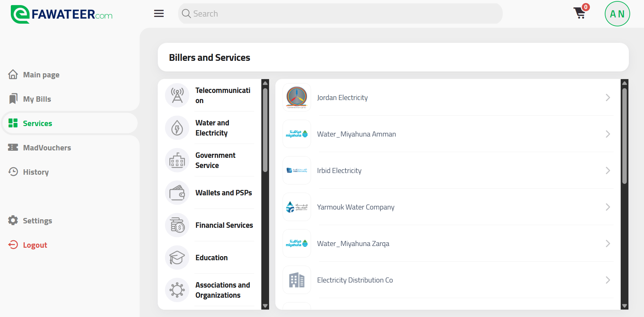Click the category list scrollbar thumb
This screenshot has height=317, width=644.
265,130
